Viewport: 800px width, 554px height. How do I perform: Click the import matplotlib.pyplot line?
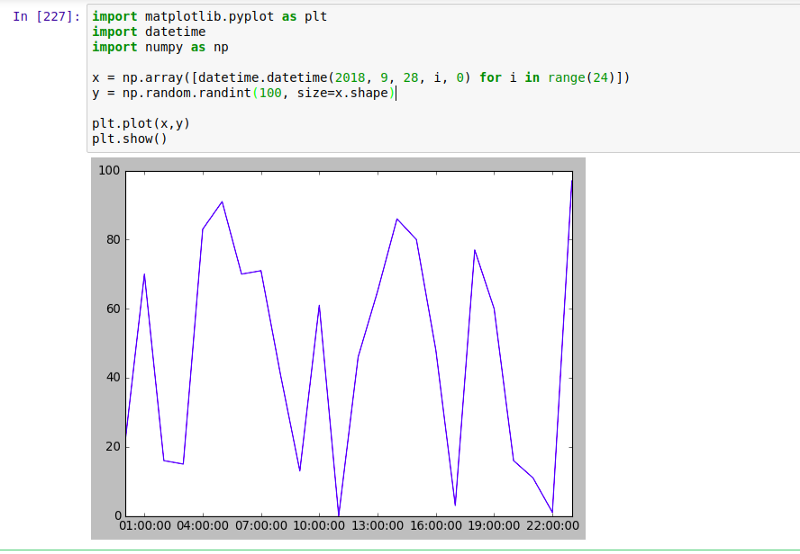(209, 17)
